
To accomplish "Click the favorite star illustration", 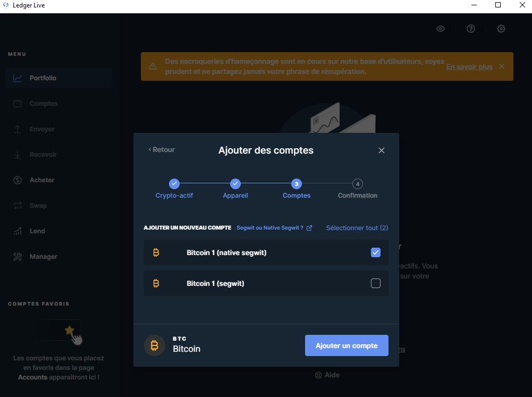I will pos(70,330).
